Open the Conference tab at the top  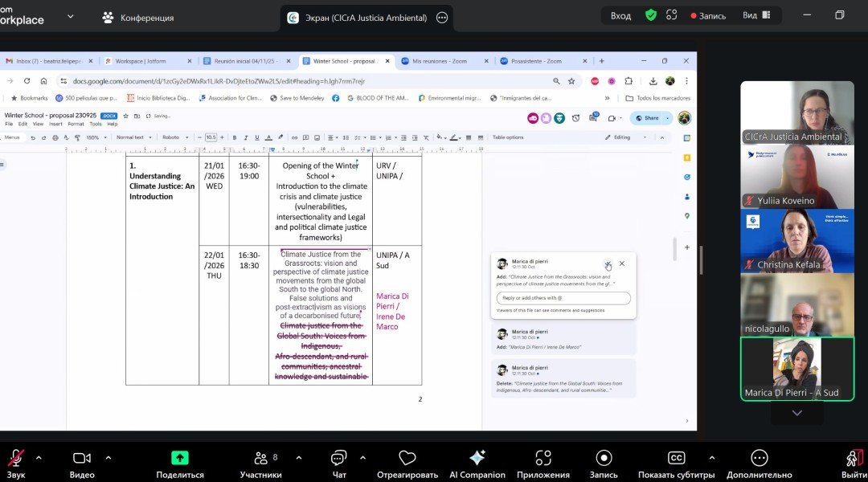click(x=137, y=18)
